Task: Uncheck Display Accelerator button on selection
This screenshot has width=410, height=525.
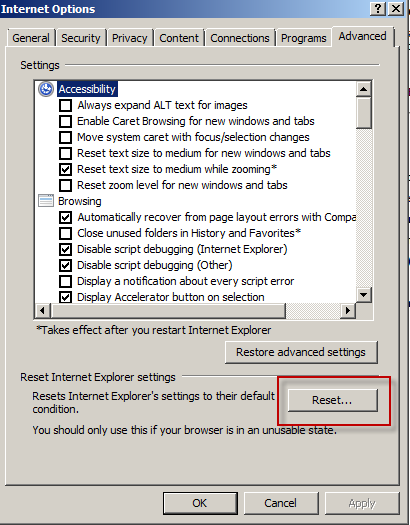Action: pyautogui.click(x=65, y=297)
